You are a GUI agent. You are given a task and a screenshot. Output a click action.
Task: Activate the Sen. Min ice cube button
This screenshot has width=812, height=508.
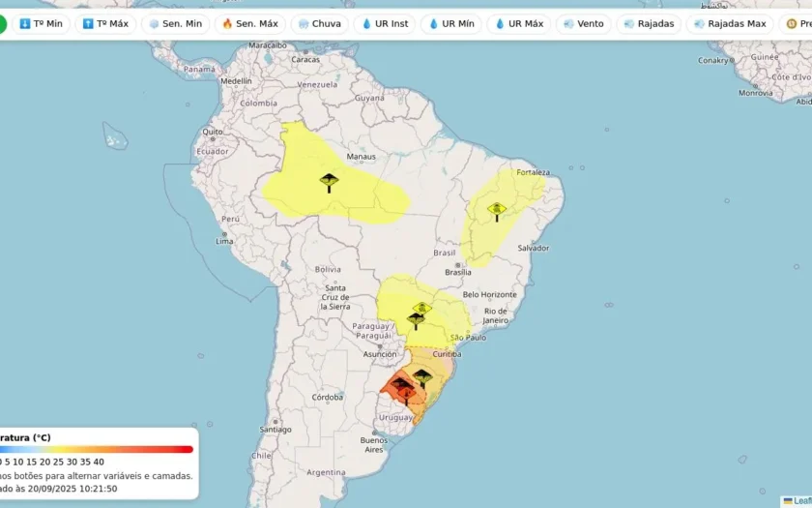pyautogui.click(x=176, y=24)
